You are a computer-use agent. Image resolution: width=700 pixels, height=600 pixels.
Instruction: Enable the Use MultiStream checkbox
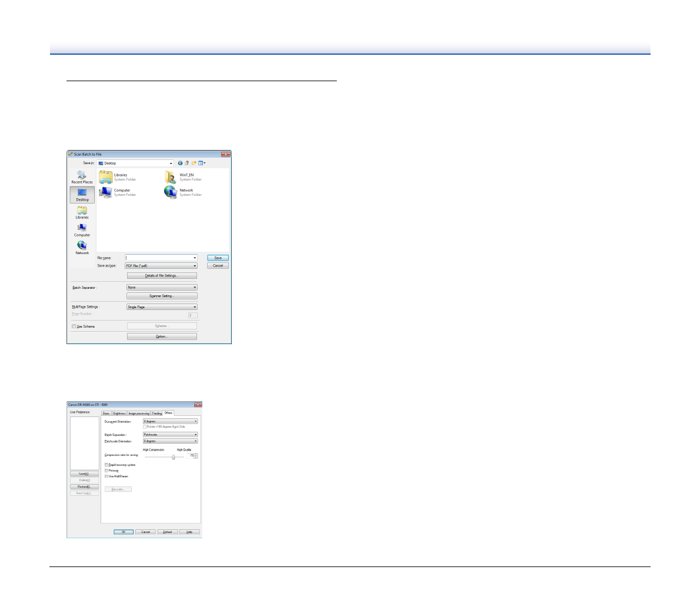coord(106,476)
